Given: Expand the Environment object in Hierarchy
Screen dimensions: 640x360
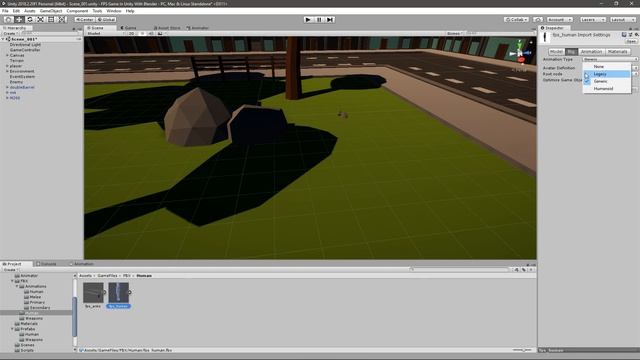Looking at the screenshot, I should (7, 71).
